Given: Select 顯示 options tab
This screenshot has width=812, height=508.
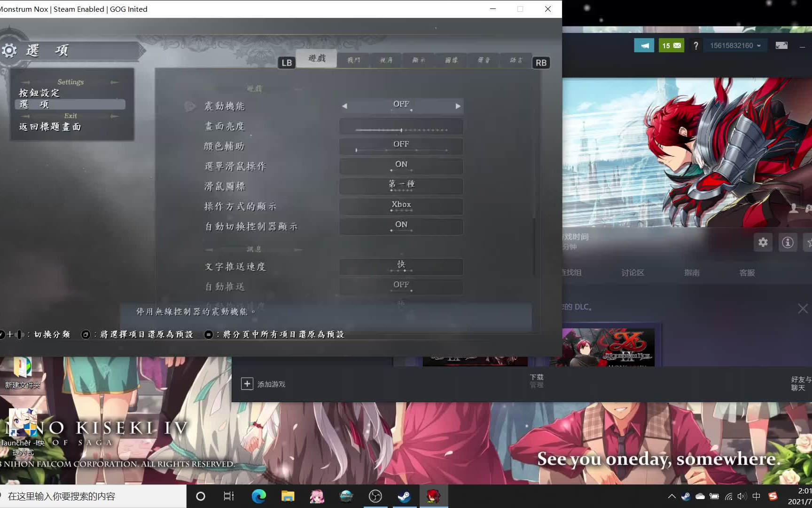Looking at the screenshot, I should point(419,60).
